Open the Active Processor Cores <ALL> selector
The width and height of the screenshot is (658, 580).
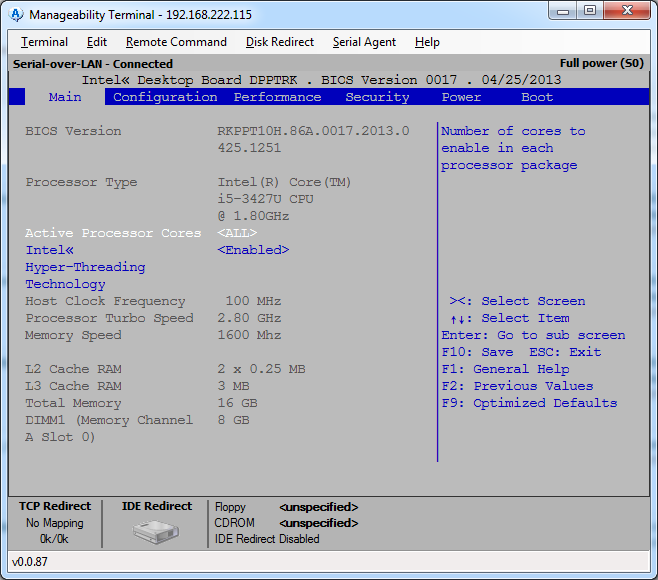(x=237, y=233)
